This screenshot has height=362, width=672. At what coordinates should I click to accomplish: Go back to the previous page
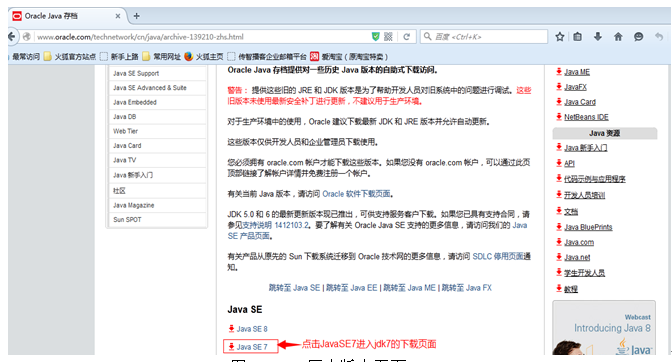12,36
